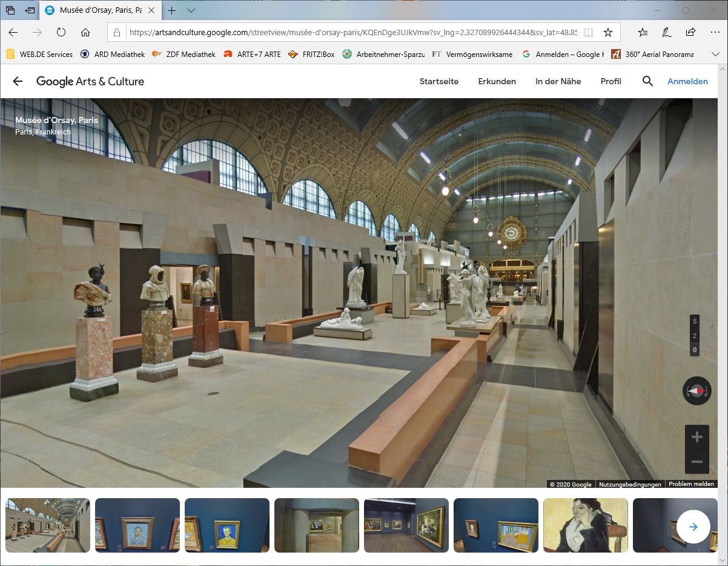Screen dimensions: 728x566
Task: Click the Nutzungsbedingungen link
Action: [630, 484]
